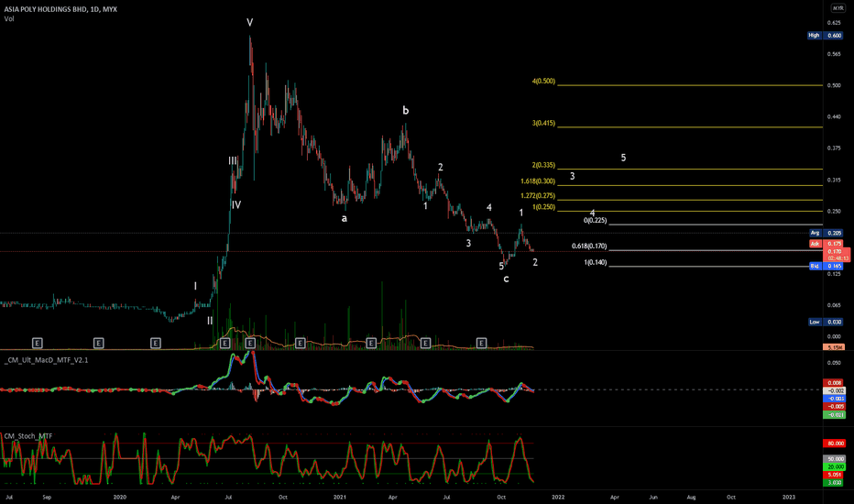Click the rightmost E earnings marker
The width and height of the screenshot is (854, 504).
click(481, 343)
